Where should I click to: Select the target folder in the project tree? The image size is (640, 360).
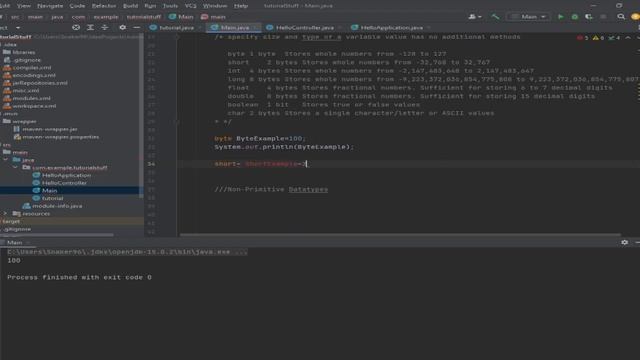tap(11, 221)
